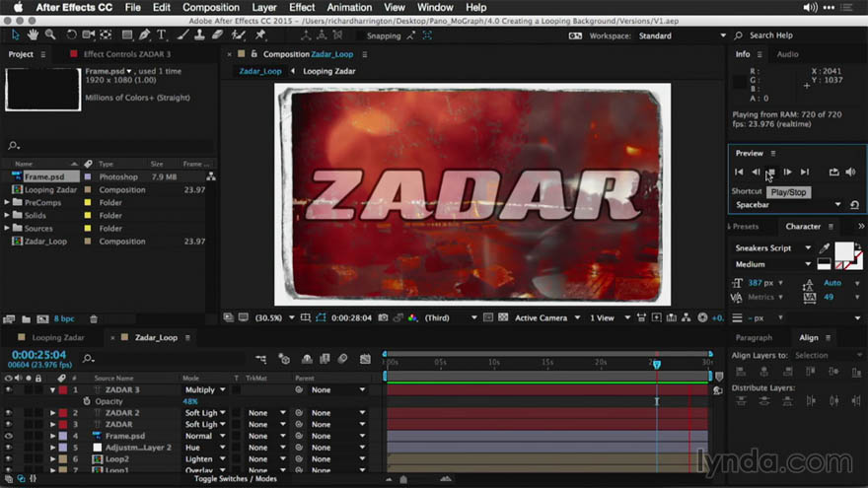Click the Frame.psd thumbnail in Project panel
Viewport: 868px width, 488px height.
click(x=42, y=89)
